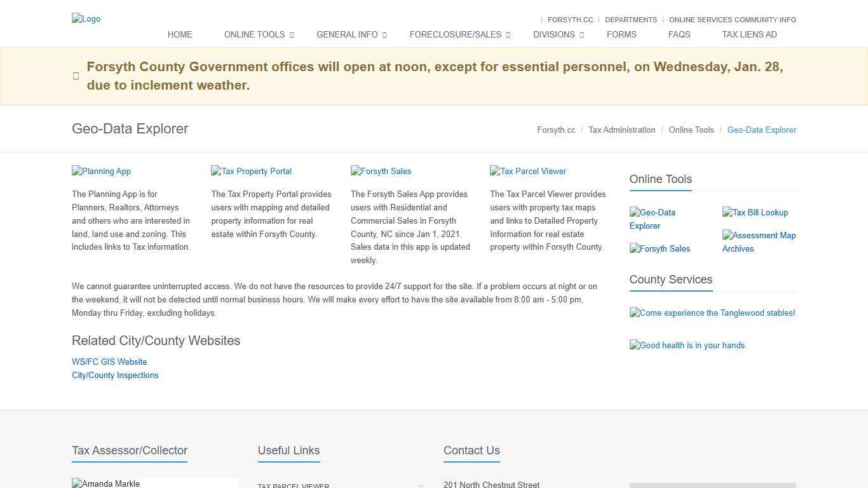Click the Forsyth Sales app icon

click(381, 171)
